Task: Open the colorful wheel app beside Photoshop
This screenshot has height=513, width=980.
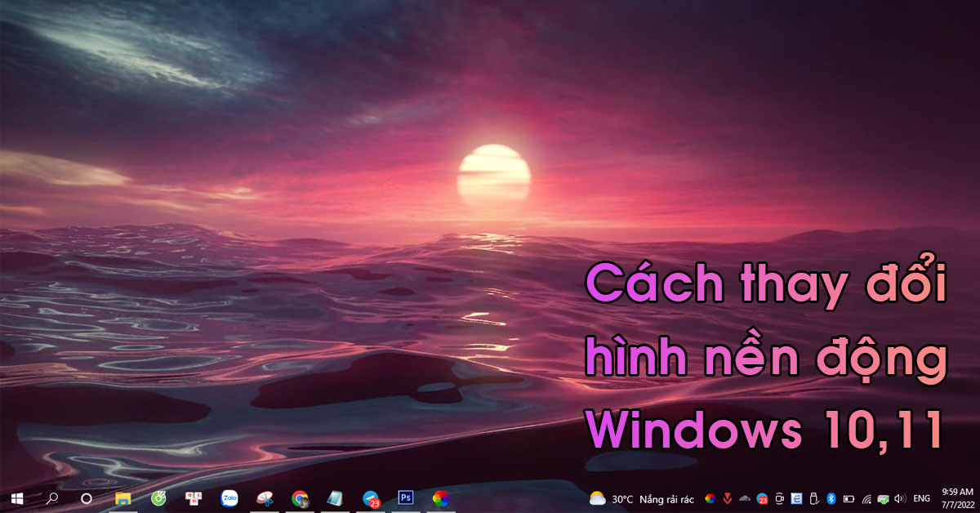Action: coord(441,498)
